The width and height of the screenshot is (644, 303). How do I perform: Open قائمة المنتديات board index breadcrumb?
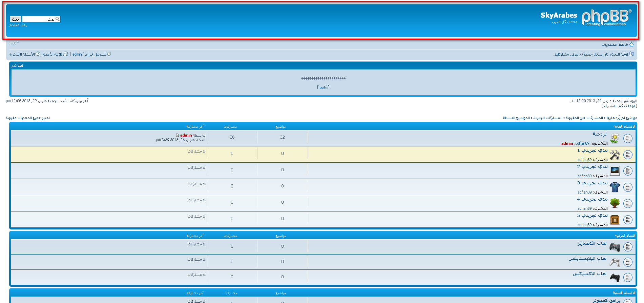point(614,45)
